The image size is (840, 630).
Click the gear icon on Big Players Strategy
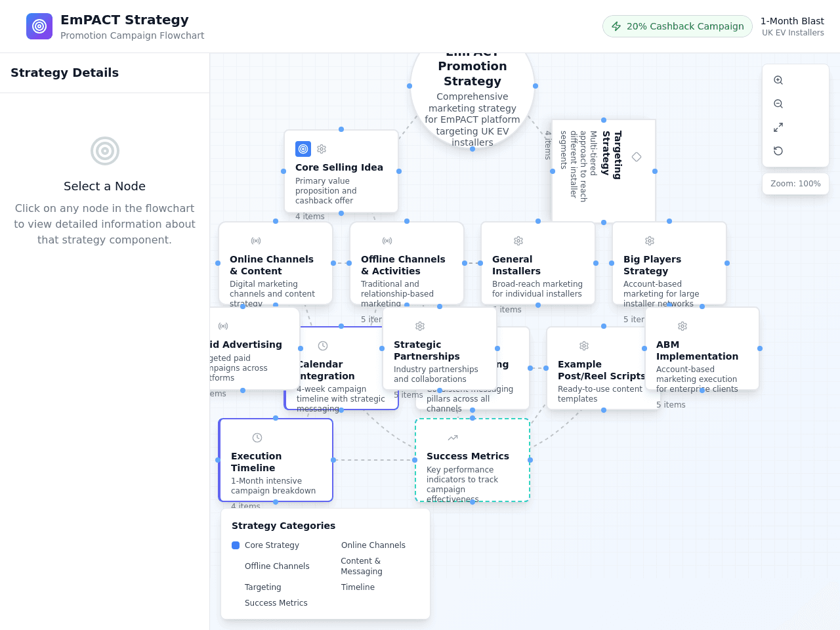650,241
